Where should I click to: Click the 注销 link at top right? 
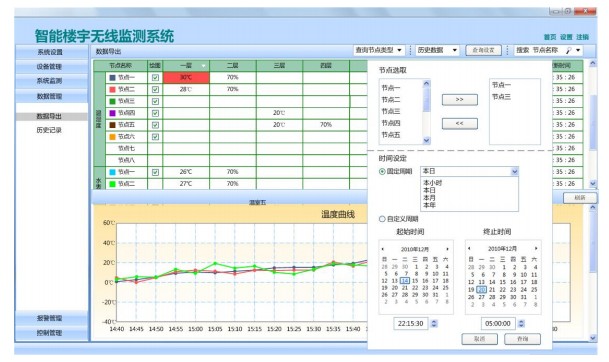(582, 37)
